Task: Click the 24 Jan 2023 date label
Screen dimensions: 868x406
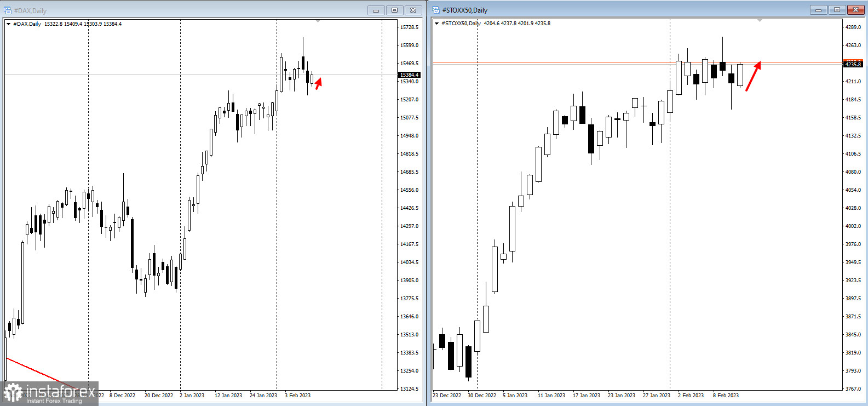Action: click(x=263, y=396)
